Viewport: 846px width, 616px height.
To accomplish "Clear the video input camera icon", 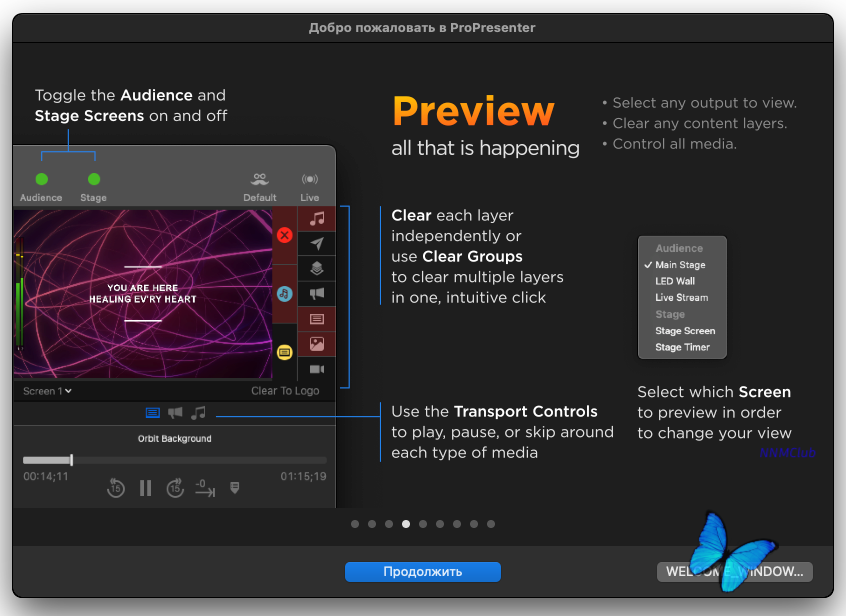I will point(317,369).
